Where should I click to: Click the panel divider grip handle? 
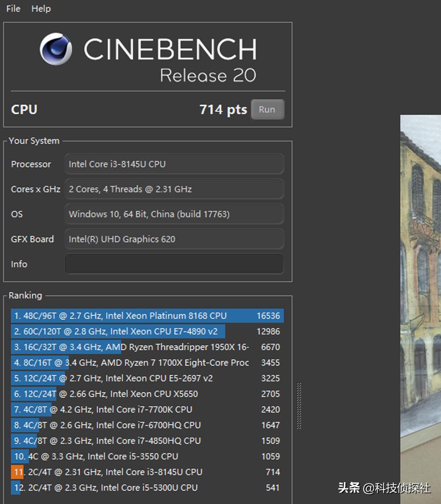click(299, 406)
